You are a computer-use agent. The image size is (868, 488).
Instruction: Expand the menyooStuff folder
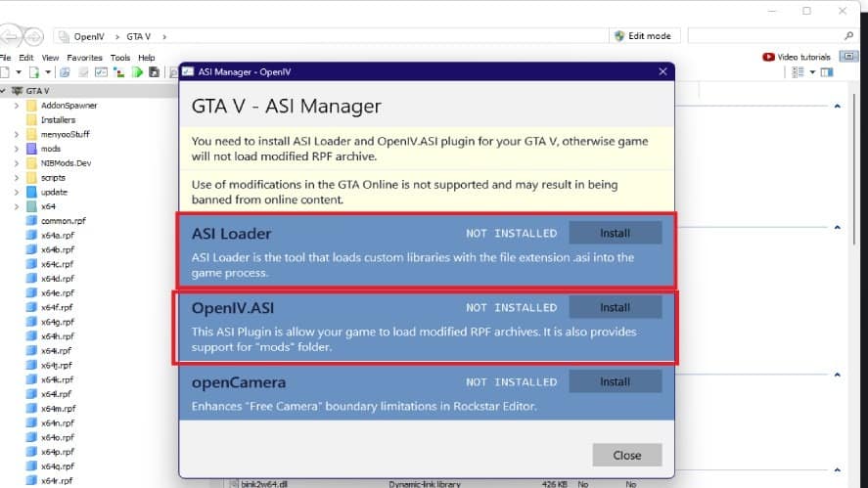point(16,134)
